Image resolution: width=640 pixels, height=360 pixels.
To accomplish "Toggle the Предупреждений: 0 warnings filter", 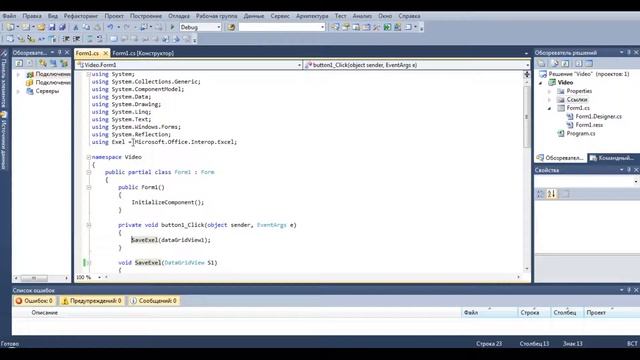I will 92,301.
